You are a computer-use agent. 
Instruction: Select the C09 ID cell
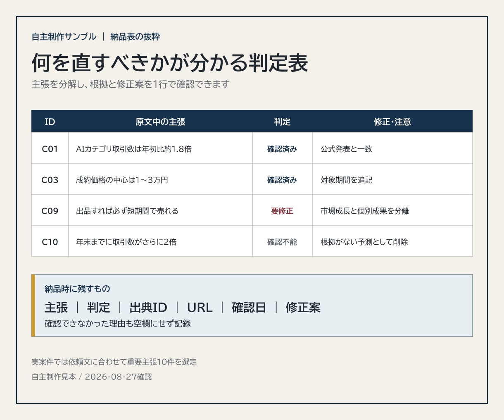(x=50, y=211)
